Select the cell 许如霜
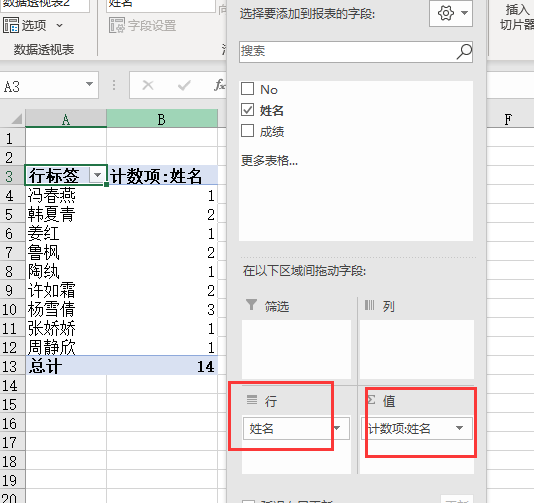This screenshot has height=503, width=534. coord(66,290)
